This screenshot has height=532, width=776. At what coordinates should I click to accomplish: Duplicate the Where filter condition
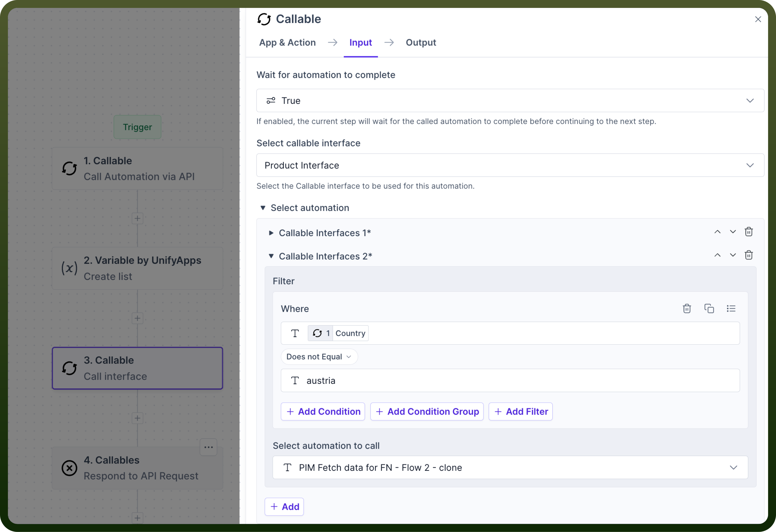coord(709,308)
